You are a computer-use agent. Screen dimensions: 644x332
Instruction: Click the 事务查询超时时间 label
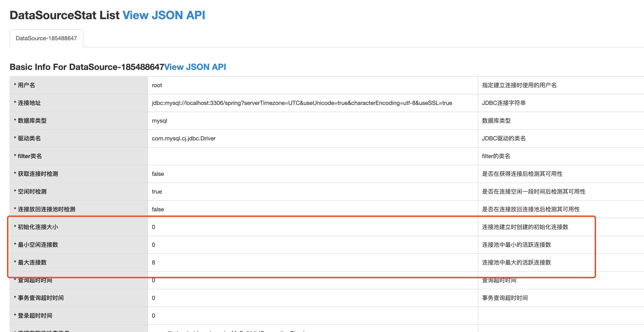click(39, 298)
